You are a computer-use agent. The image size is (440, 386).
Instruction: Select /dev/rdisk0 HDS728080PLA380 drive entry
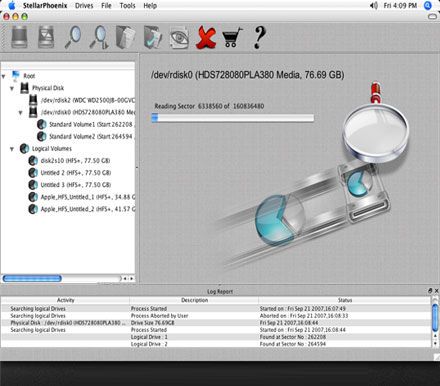pyautogui.click(x=88, y=112)
